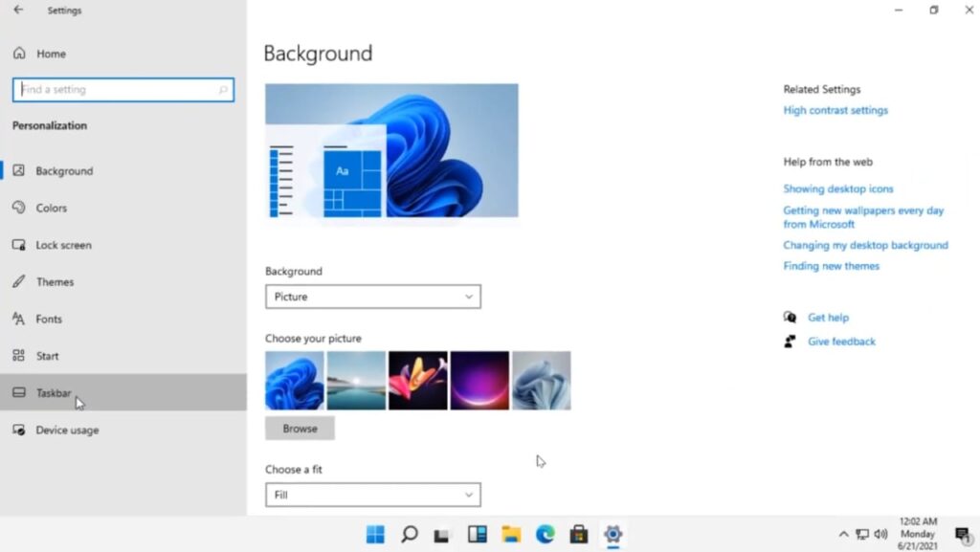The width and height of the screenshot is (980, 552).
Task: Click the Get help chat icon
Action: pos(790,318)
